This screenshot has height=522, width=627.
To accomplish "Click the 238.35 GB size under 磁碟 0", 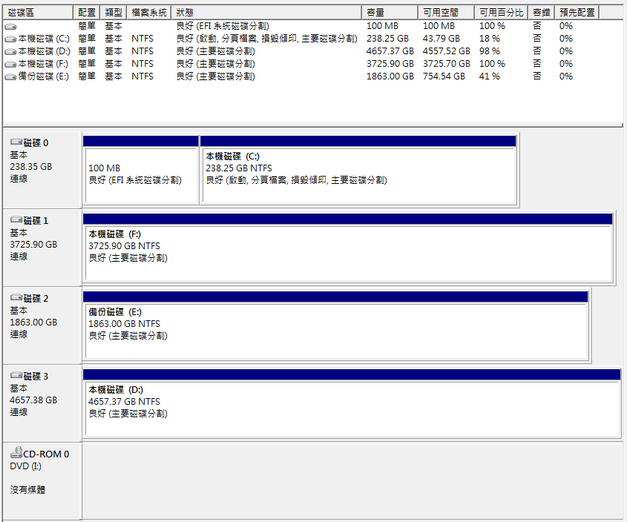I will pyautogui.click(x=31, y=166).
